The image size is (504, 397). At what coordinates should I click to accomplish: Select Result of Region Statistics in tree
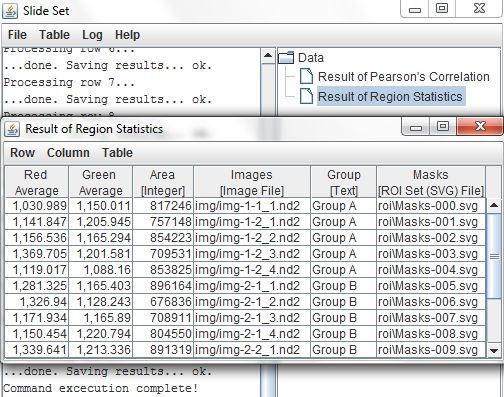[390, 96]
